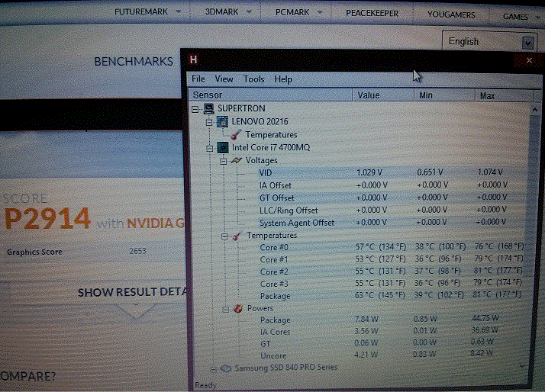The width and height of the screenshot is (545, 392).
Task: Click the Sensor column header
Action: [x=270, y=95]
